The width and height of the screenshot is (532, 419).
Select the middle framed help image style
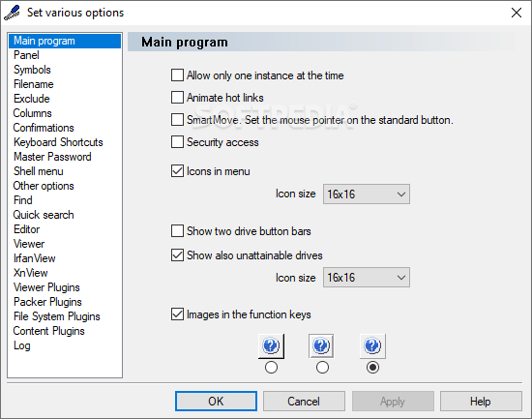coord(321,346)
